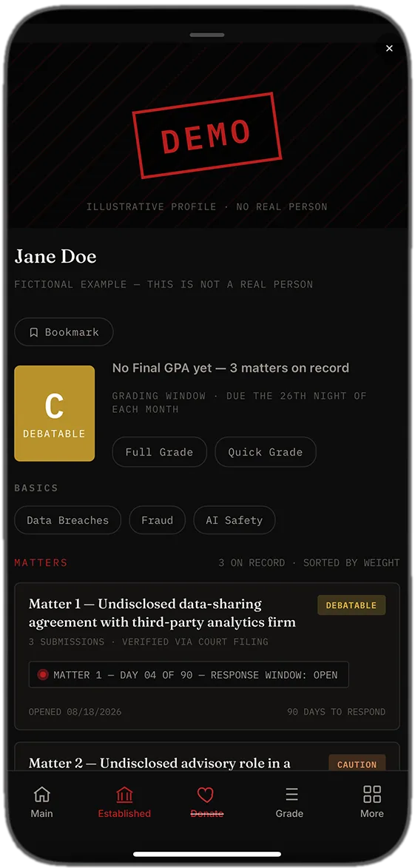
Task: Tap the BASICS section label
Action: (36, 488)
